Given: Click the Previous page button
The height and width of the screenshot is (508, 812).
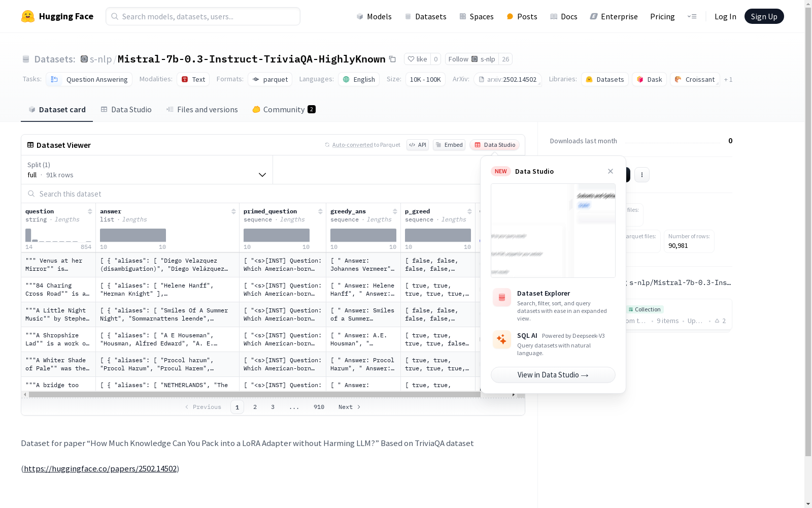Looking at the screenshot, I should tap(203, 407).
